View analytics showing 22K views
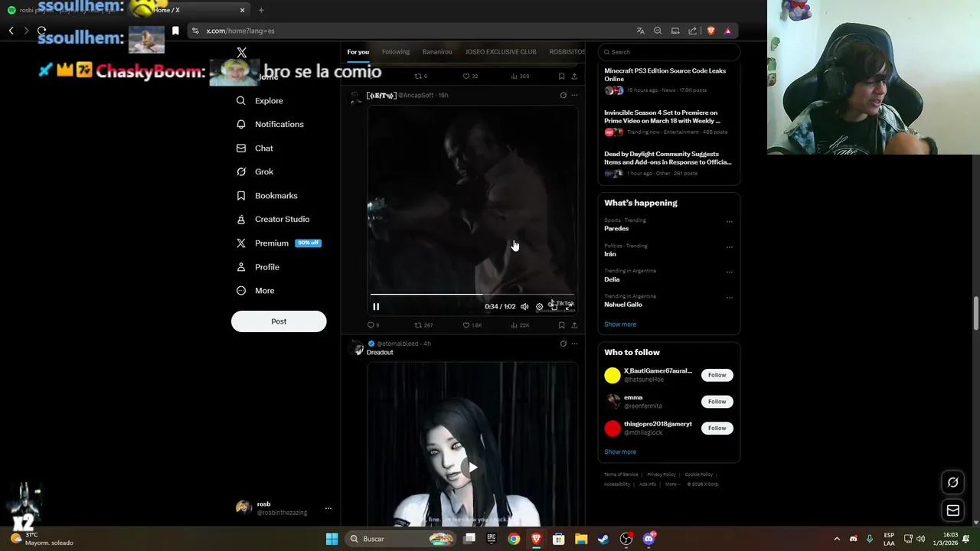This screenshot has width=980, height=551. tap(519, 325)
